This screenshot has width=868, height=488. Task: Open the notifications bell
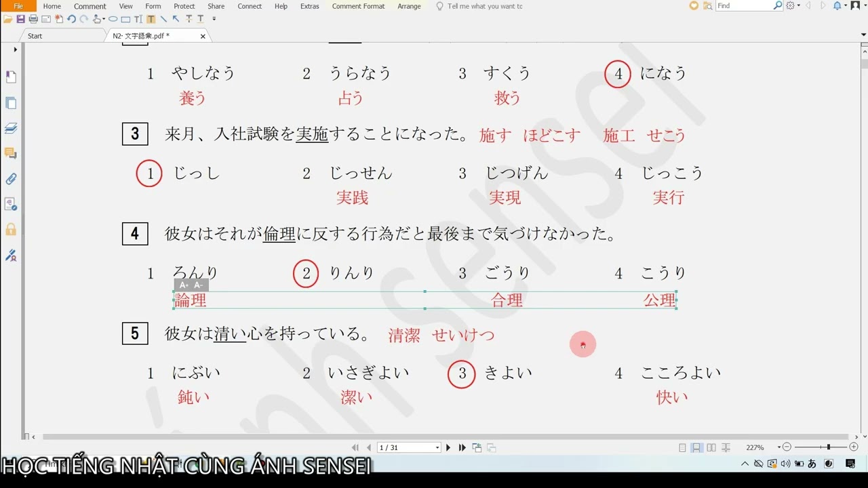[837, 5]
